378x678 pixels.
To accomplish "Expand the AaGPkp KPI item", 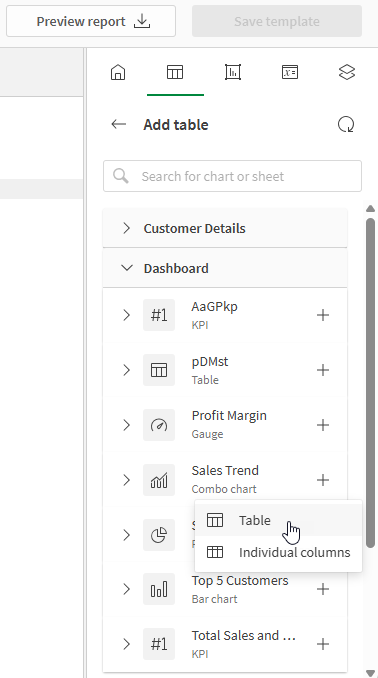I will (x=126, y=315).
